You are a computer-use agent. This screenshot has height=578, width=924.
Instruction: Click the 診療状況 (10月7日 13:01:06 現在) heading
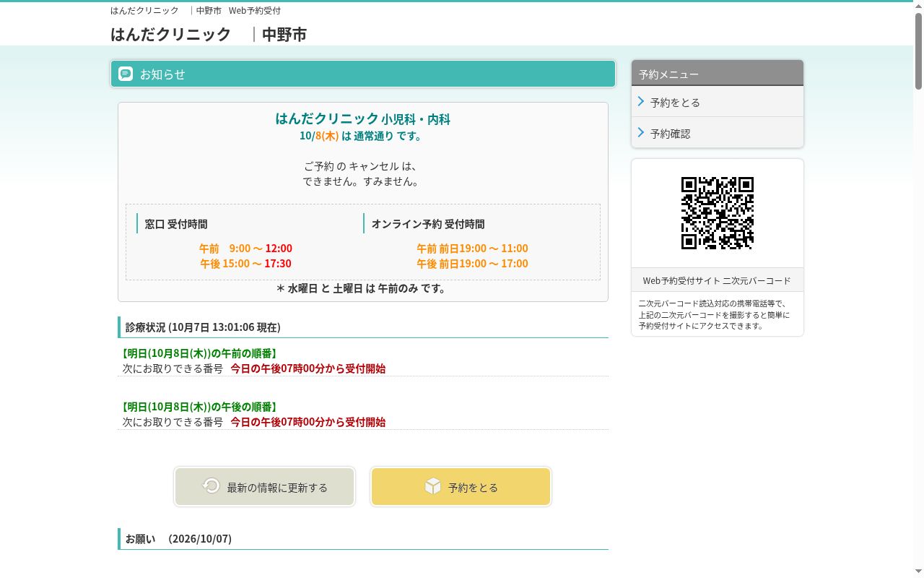tap(203, 327)
